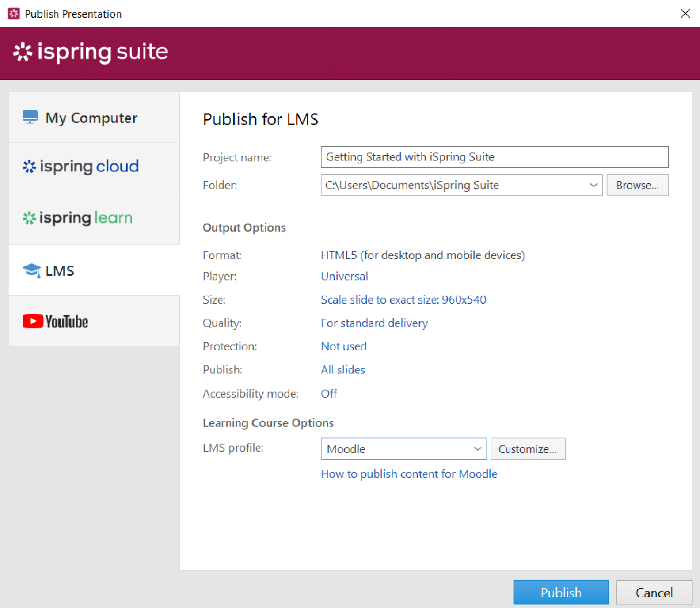Click the iSpring Suite logo in banner
Screen dimensions: 700x608
[x=91, y=52]
